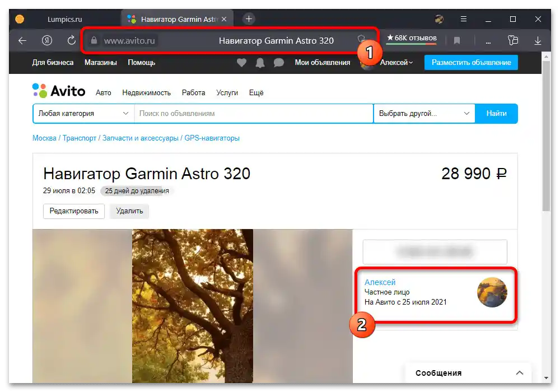The height and width of the screenshot is (392, 560).
Task: Open the Выбрать другой region dropdown
Action: click(424, 114)
